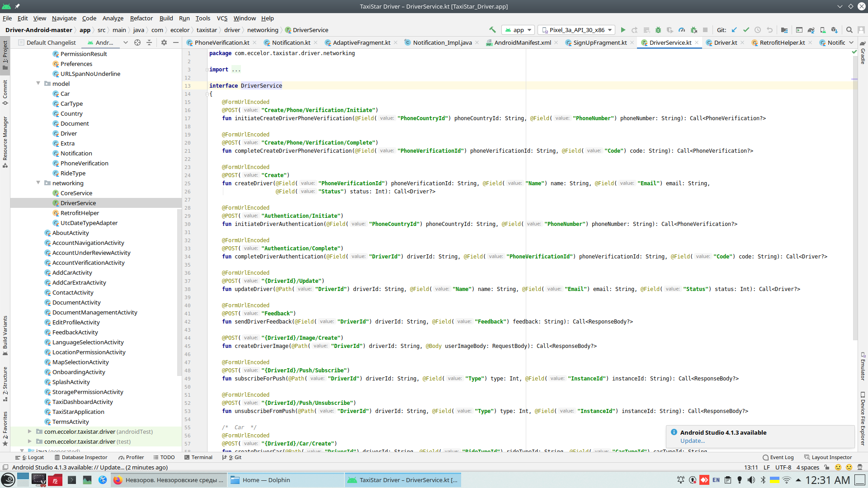The image size is (868, 488).
Task: Open the Search Everywhere magnifier icon
Action: tap(849, 30)
